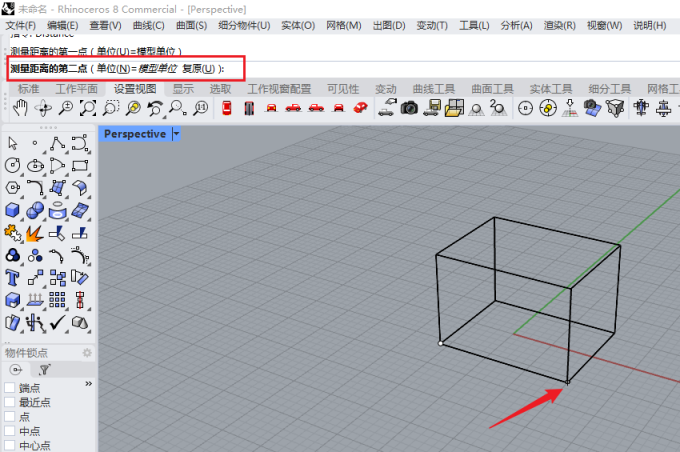680x452 pixels.
Task: Click the Zoom 1:1 icon
Action: (x=201, y=108)
